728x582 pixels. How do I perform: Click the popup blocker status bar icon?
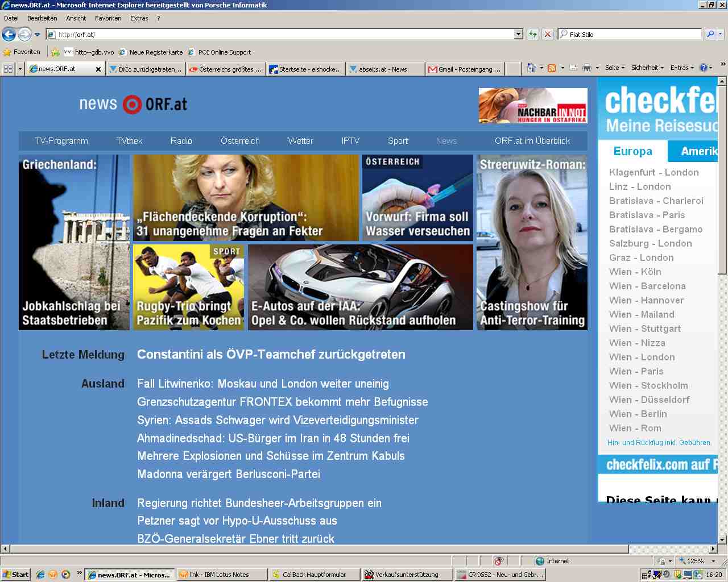coord(499,561)
